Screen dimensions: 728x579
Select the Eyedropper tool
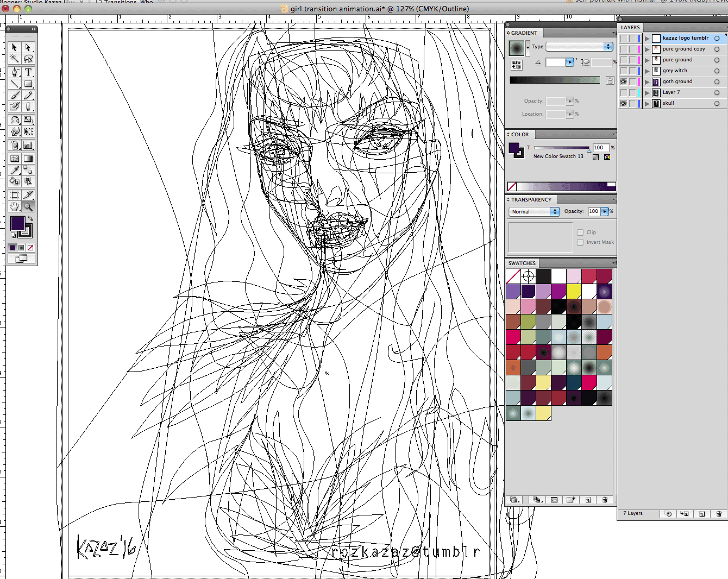tap(15, 170)
